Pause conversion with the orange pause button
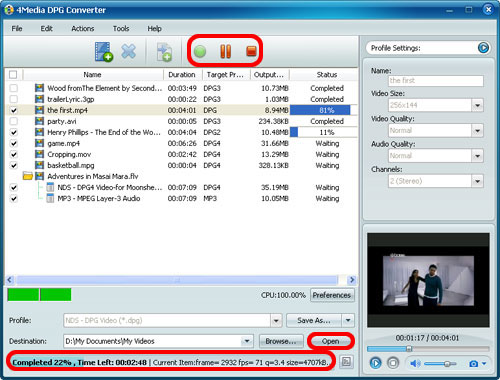Screen dimensions: 500x380 click(x=226, y=51)
